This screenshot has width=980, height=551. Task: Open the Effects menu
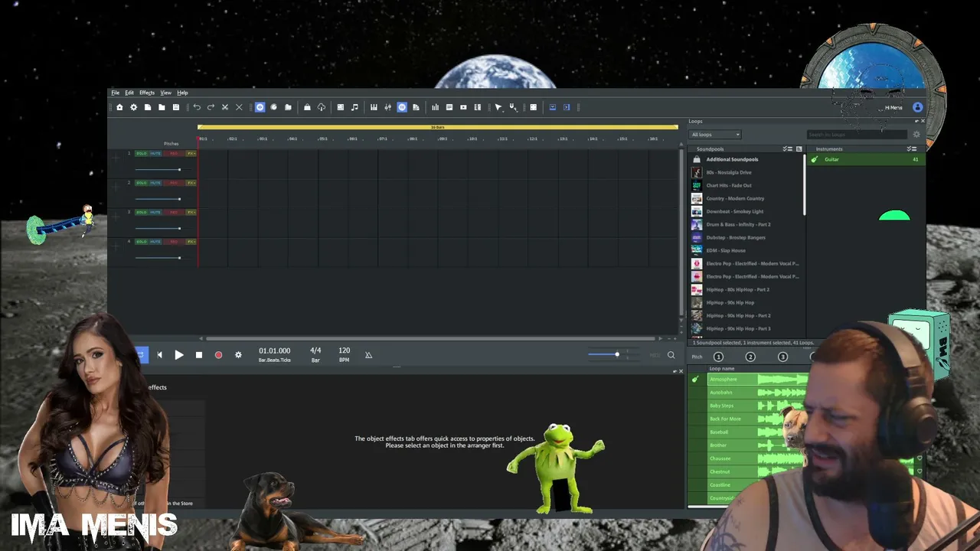147,93
